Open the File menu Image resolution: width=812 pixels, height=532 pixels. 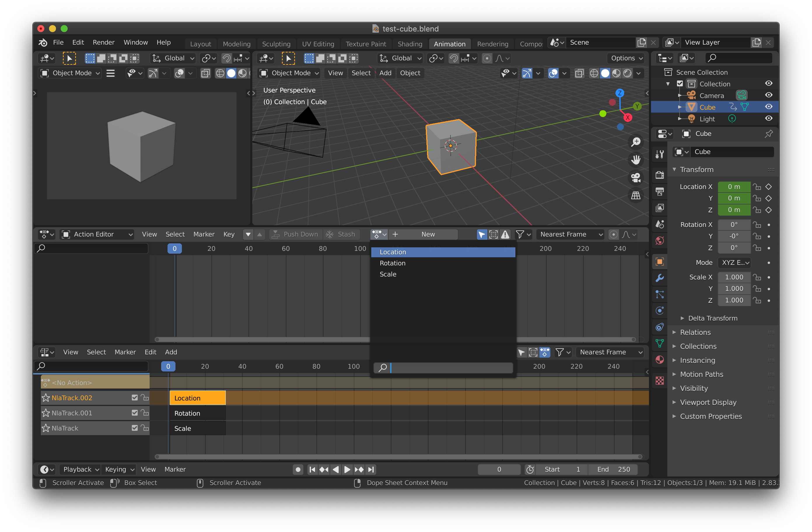58,42
